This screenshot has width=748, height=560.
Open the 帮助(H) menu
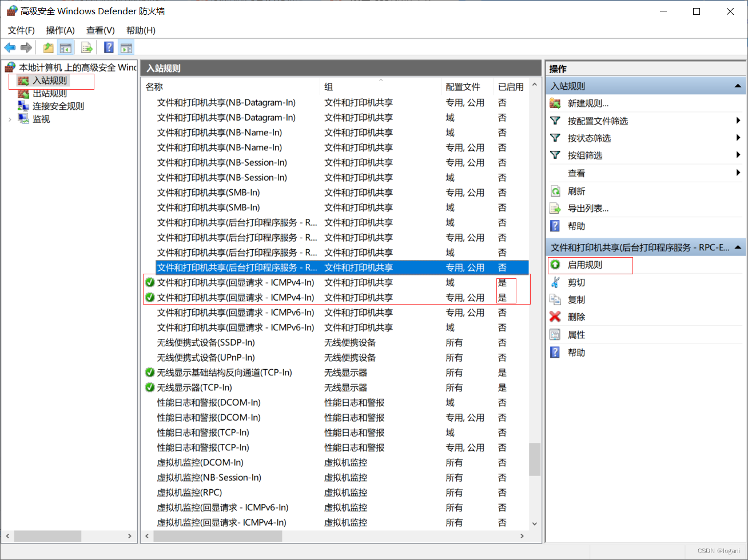141,30
